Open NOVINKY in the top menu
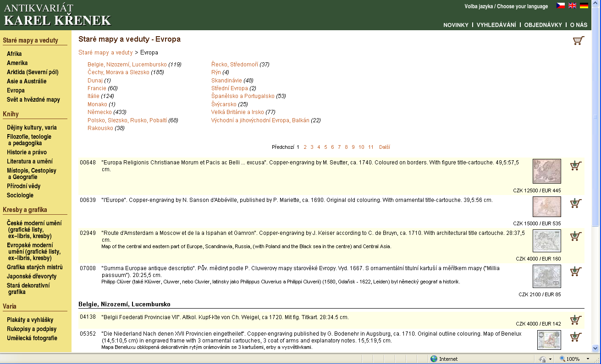Viewport: 601px width, 364px height. pos(456,25)
